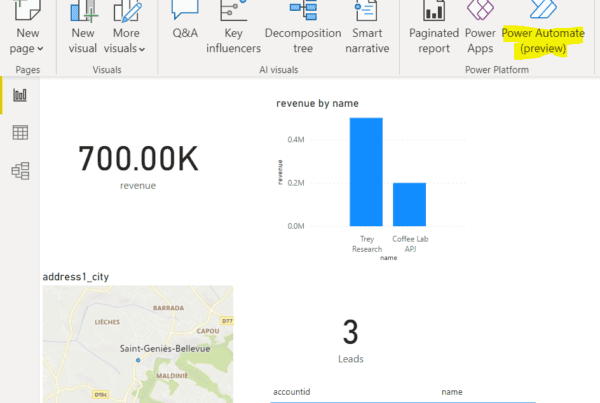The height and width of the screenshot is (403, 600).
Task: Switch to Report view in sidebar
Action: coord(20,95)
